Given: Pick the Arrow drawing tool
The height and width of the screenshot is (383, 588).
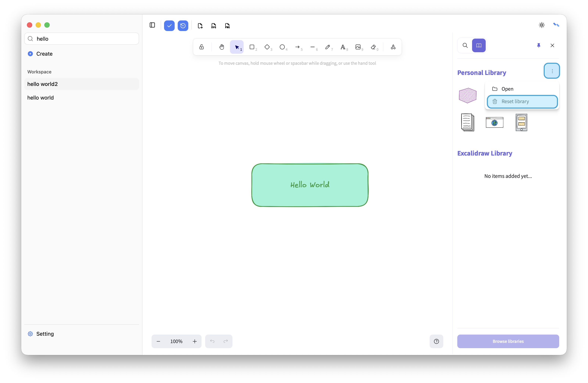Looking at the screenshot, I should [x=297, y=47].
